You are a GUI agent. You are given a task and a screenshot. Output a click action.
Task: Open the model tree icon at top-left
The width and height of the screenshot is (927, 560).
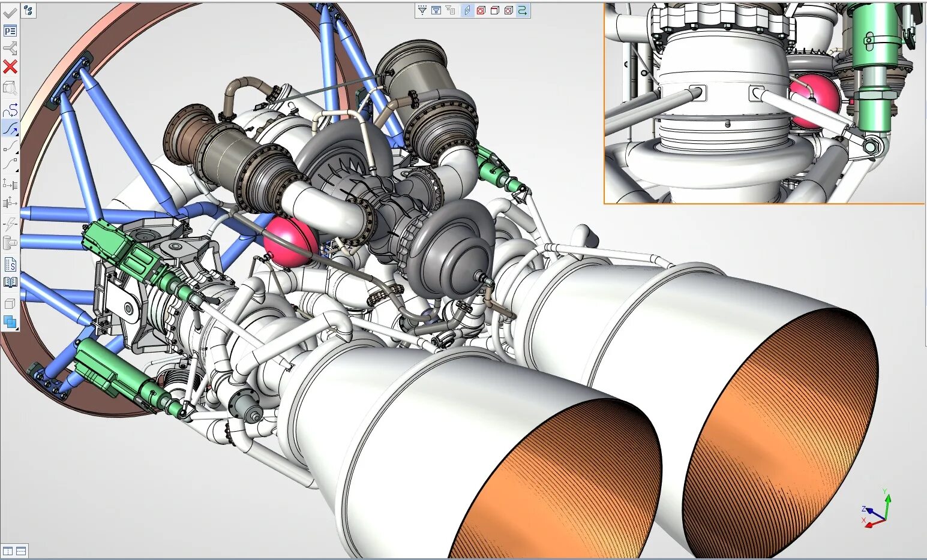[29, 10]
